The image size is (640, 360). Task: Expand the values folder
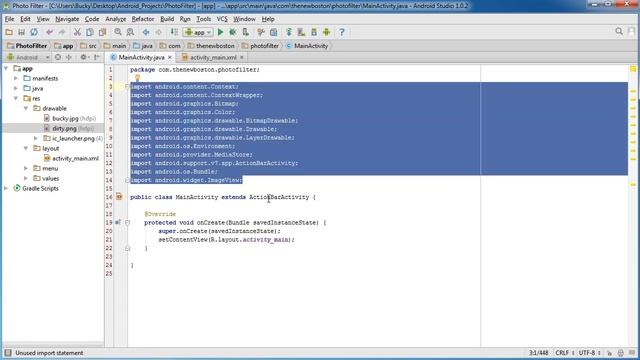tap(26, 178)
